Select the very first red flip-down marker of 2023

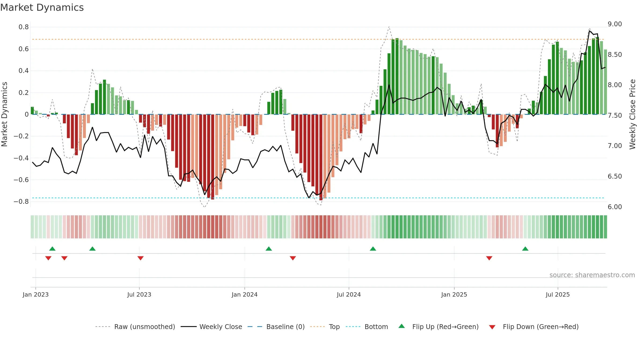pos(48,258)
